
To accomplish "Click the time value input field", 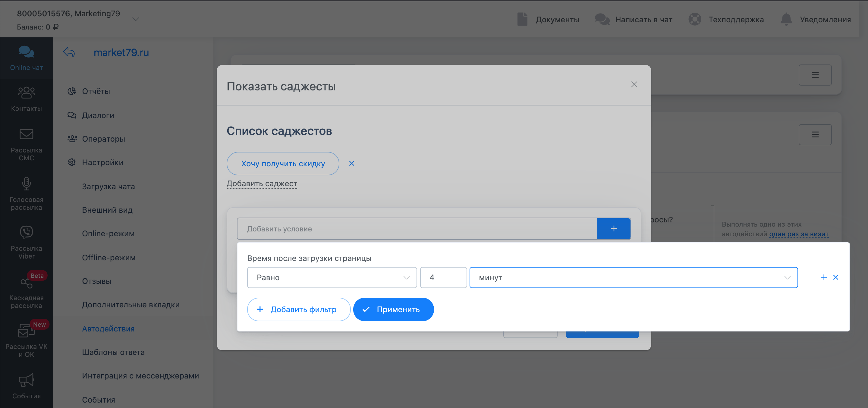I will pos(443,278).
